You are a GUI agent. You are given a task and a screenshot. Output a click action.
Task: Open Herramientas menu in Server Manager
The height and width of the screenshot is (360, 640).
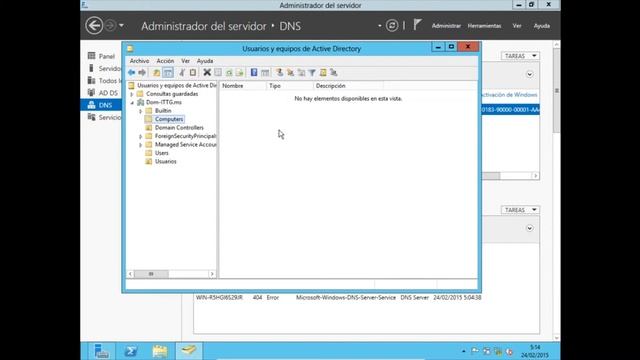point(484,26)
